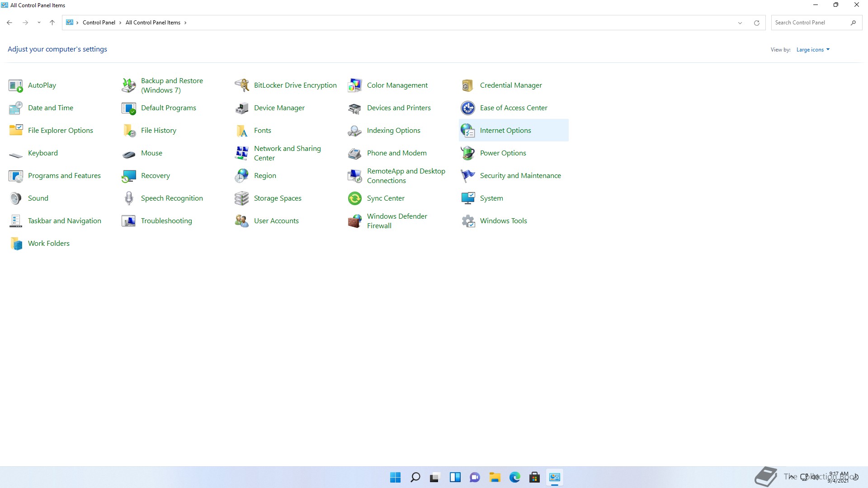Launch File Explorer from the taskbar

click(495, 477)
